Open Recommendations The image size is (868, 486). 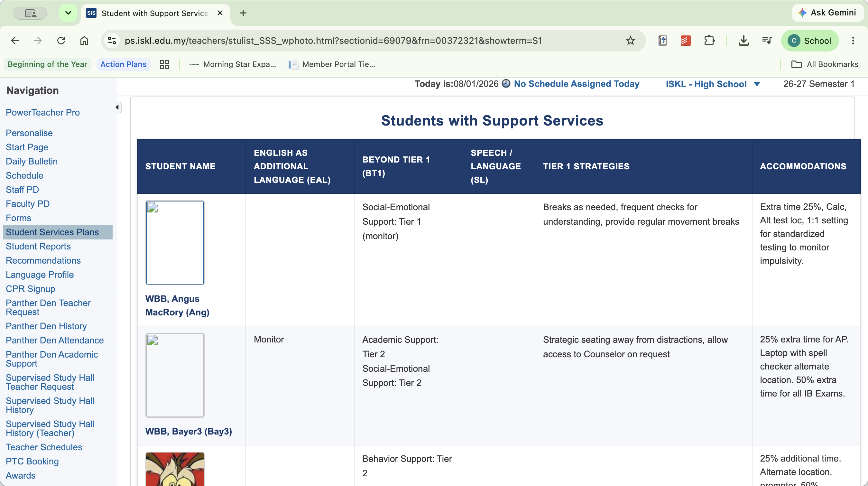pos(43,260)
